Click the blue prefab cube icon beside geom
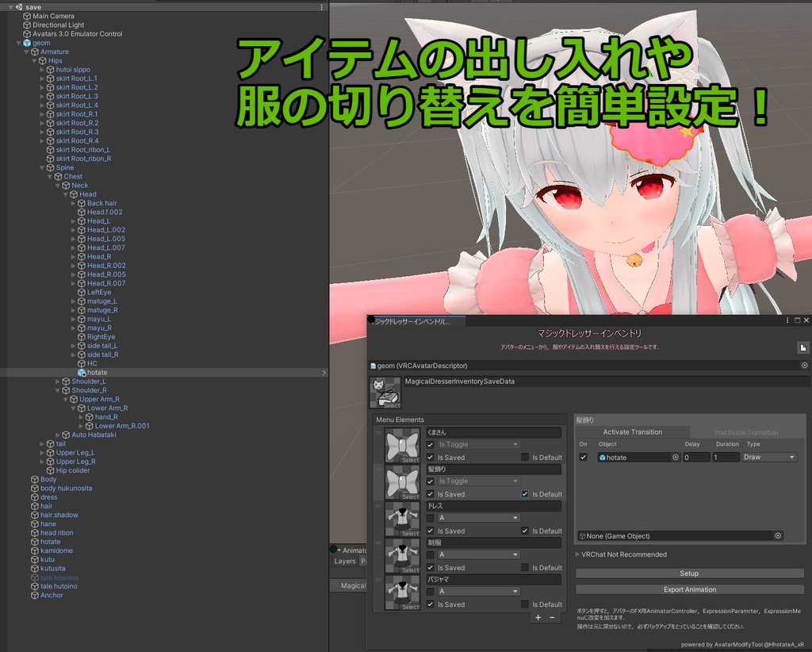Image resolution: width=812 pixels, height=652 pixels. (x=27, y=43)
